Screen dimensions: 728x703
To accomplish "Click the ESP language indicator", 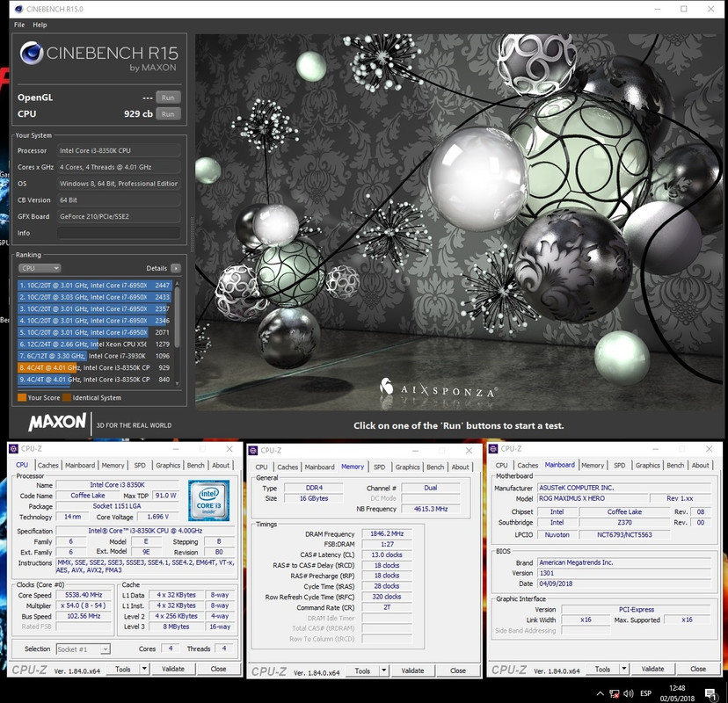I will coord(645,693).
